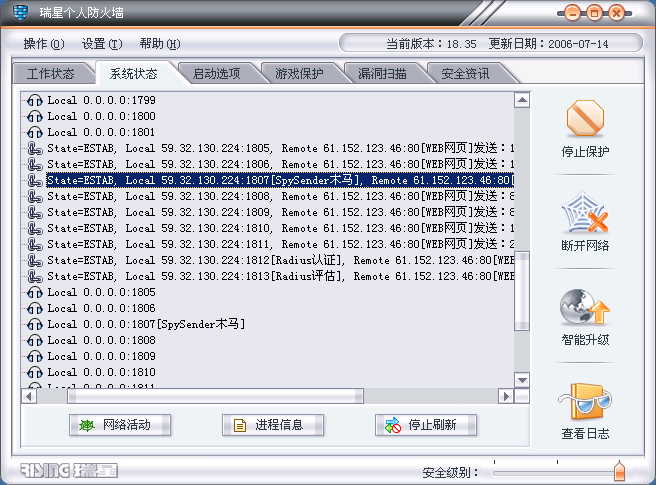Click connection icon of the port 1806 ESTAB row

(x=35, y=164)
